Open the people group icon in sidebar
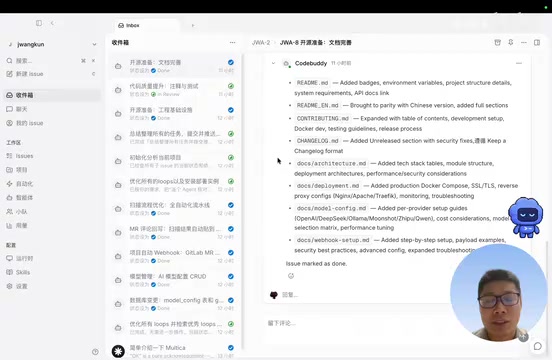 pos(10,211)
